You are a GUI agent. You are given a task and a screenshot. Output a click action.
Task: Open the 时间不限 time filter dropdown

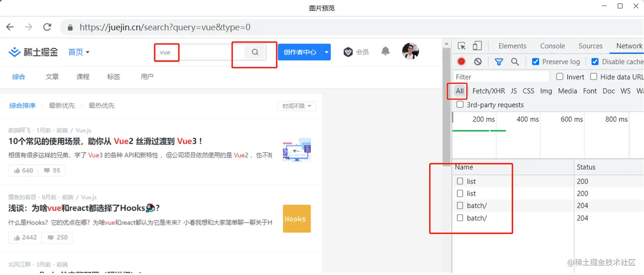(x=297, y=106)
